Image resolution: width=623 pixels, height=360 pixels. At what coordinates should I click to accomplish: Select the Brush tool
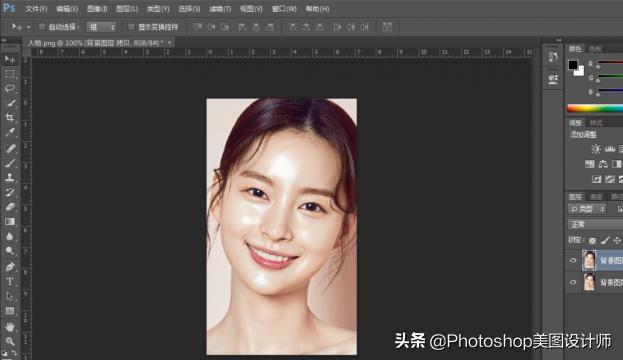(10, 163)
